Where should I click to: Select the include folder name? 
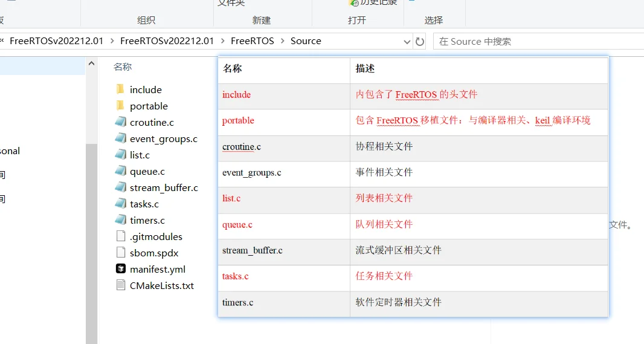click(146, 89)
